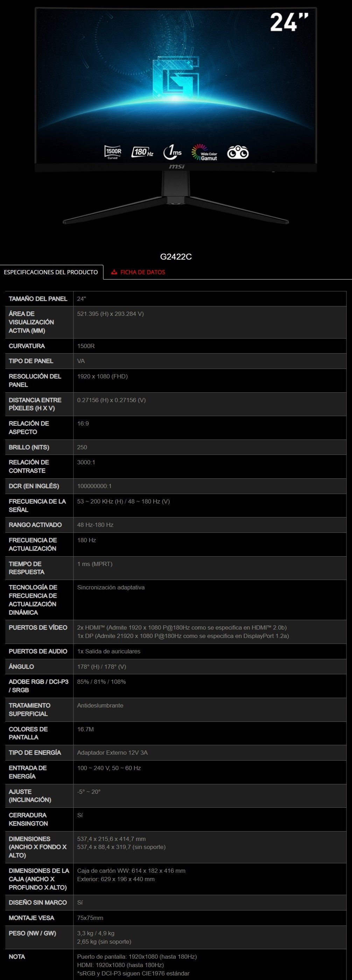Screen dimensions: 352x980
Task: Click the Sincronización adaptativa value
Action: [111, 587]
